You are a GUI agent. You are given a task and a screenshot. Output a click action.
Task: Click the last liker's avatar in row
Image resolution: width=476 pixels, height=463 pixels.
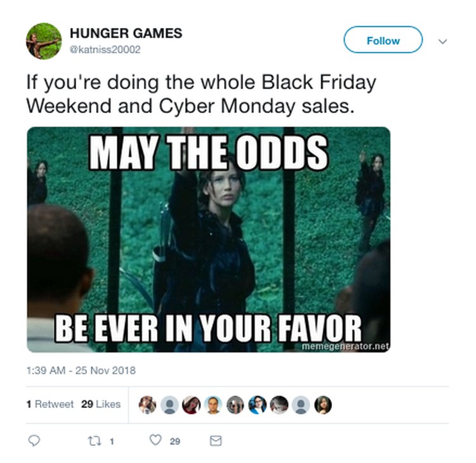tap(322, 405)
